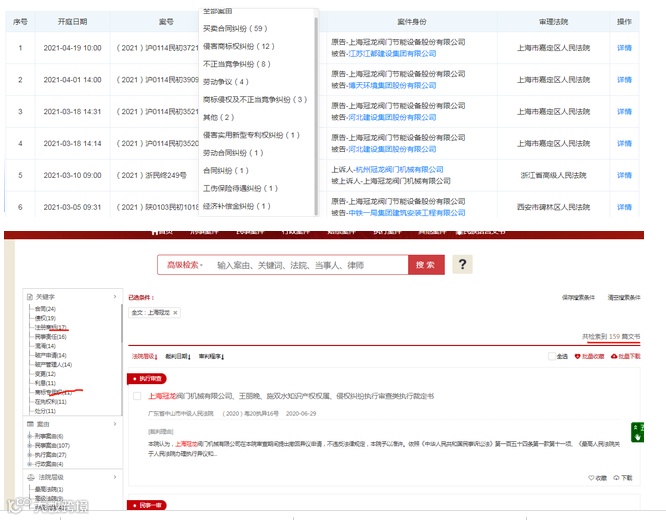Click the 收藏 heart on first result
The height and width of the screenshot is (520, 666).
coord(591,478)
